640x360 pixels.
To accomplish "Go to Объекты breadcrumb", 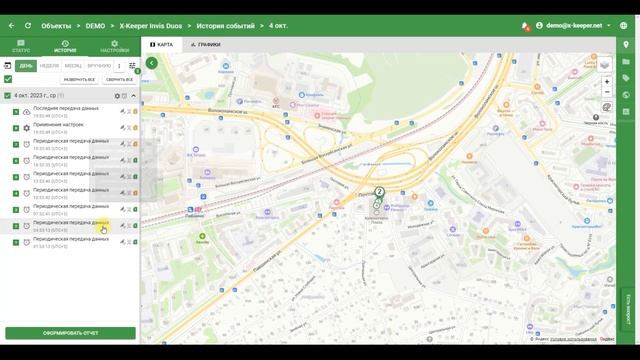I will tap(56, 26).
